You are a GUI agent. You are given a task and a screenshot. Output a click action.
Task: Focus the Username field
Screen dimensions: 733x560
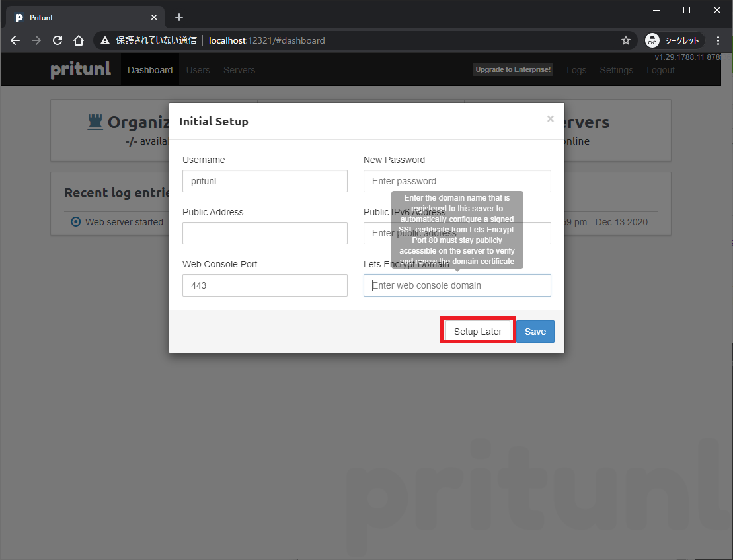(x=265, y=181)
